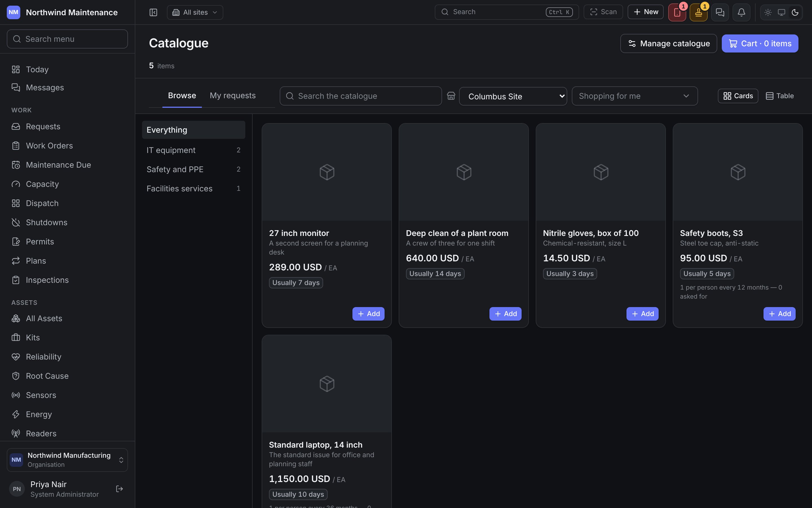This screenshot has height=508, width=812.
Task: Open Today in the sidebar
Action: pos(67,69)
